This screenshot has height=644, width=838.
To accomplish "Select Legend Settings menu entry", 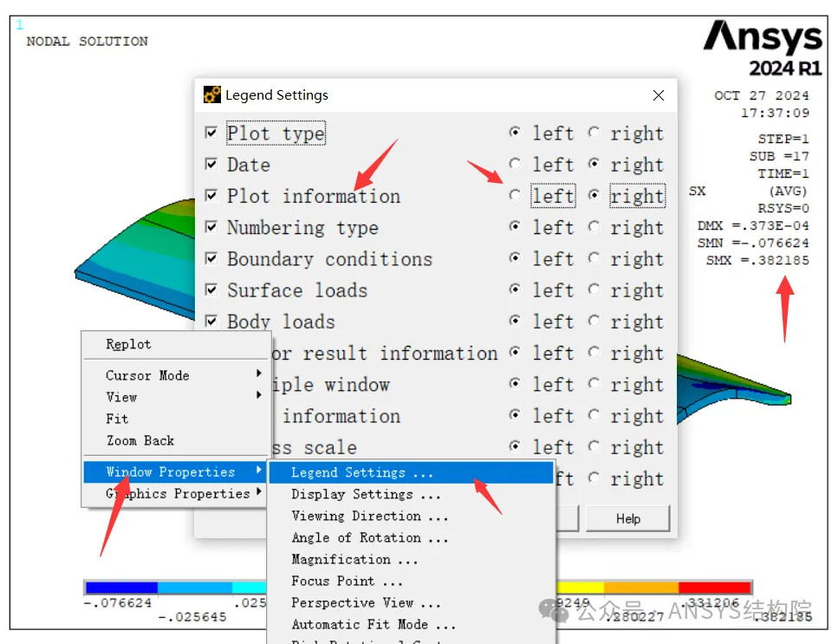I will click(361, 472).
